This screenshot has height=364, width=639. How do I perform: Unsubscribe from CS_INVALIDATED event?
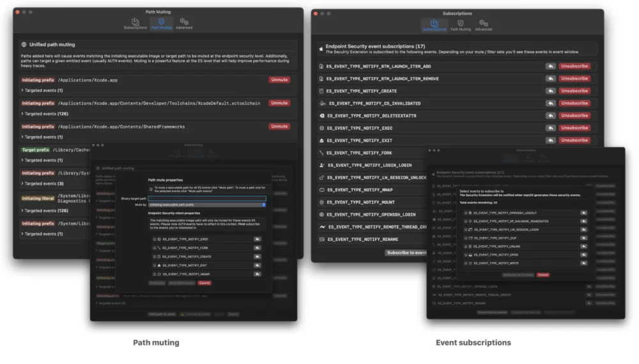point(574,103)
